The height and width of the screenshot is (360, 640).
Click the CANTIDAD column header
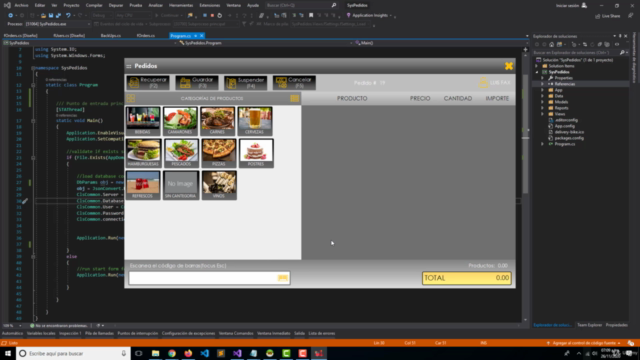[458, 98]
